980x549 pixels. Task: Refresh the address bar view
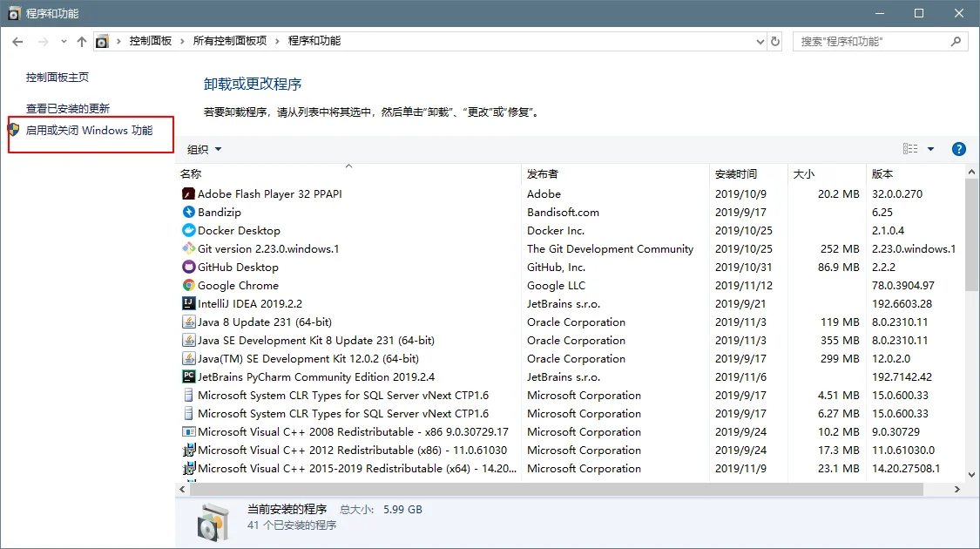[x=775, y=41]
